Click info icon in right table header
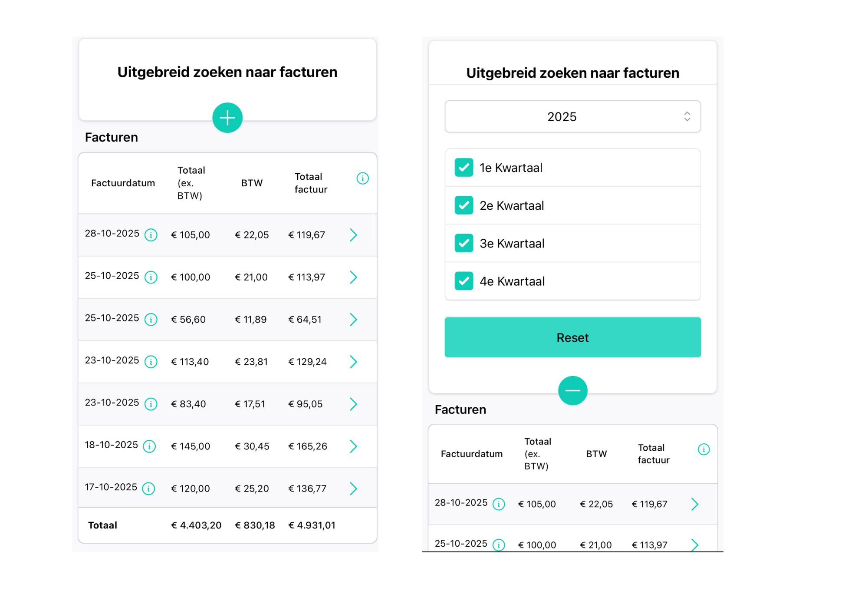 704,449
